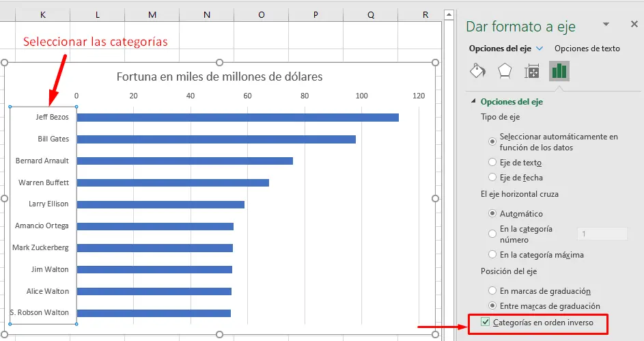This screenshot has height=341, width=644.
Task: Select the Axis Options bar chart icon
Action: (x=559, y=71)
